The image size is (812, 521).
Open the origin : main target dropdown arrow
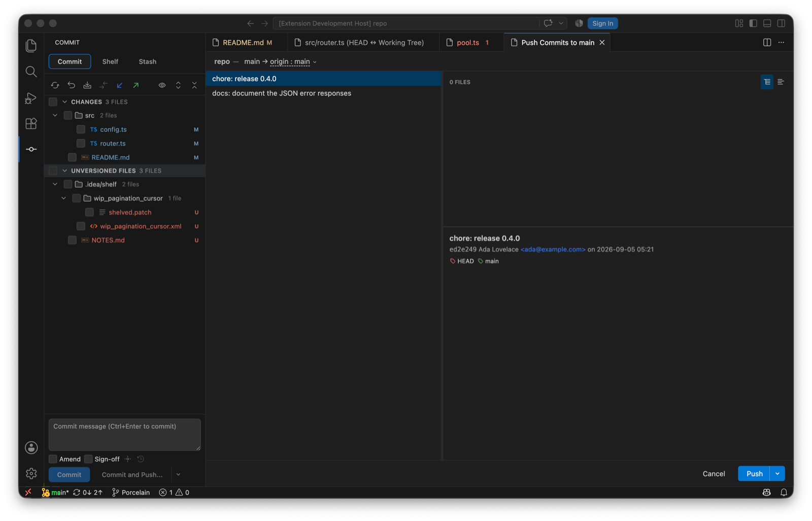(x=315, y=62)
